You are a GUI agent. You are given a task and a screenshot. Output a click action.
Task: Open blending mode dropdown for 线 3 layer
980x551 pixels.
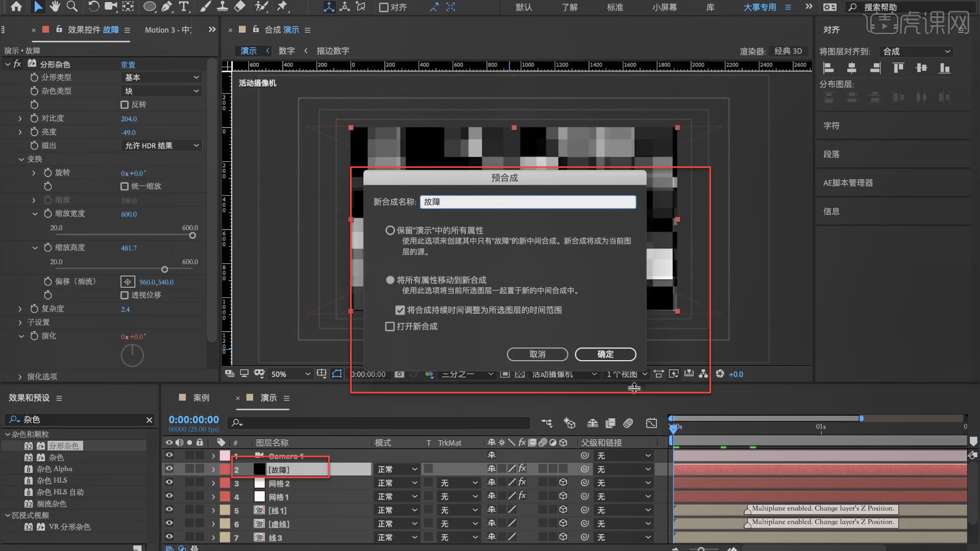point(397,537)
